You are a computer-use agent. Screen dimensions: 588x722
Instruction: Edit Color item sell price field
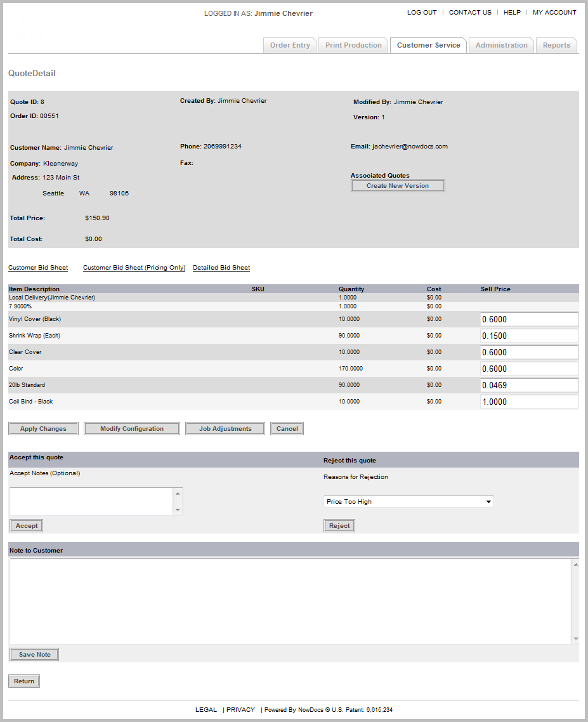[529, 369]
